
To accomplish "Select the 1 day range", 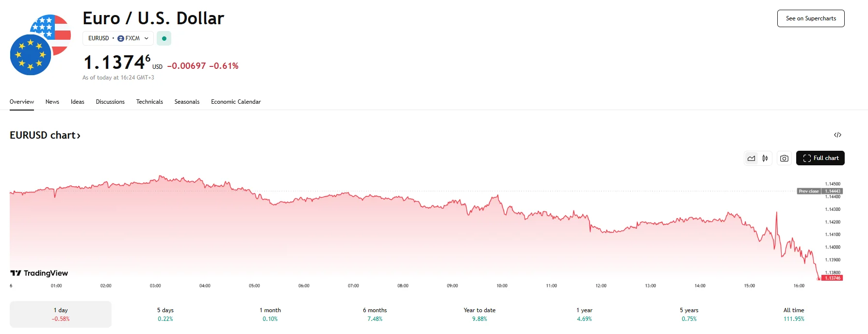I will (x=61, y=314).
